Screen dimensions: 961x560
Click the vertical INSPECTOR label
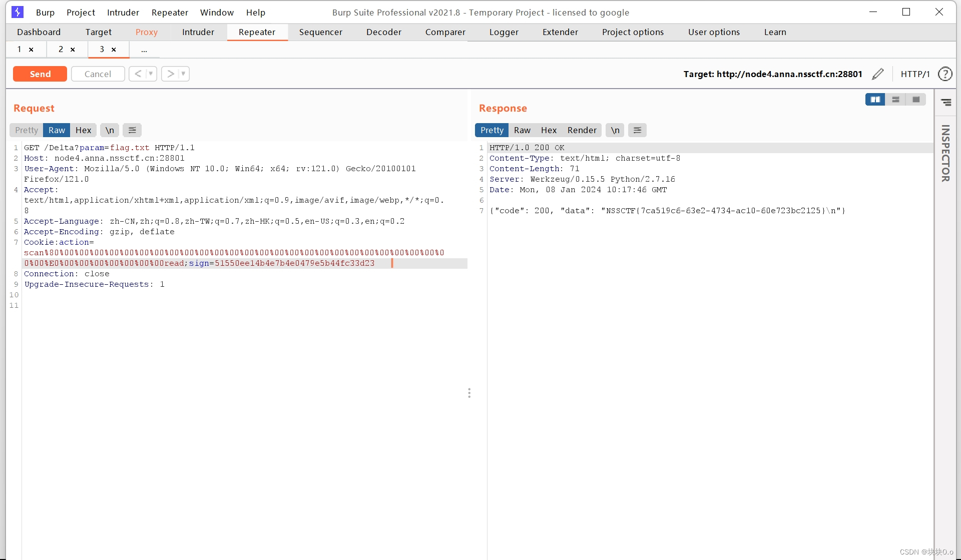coord(945,153)
